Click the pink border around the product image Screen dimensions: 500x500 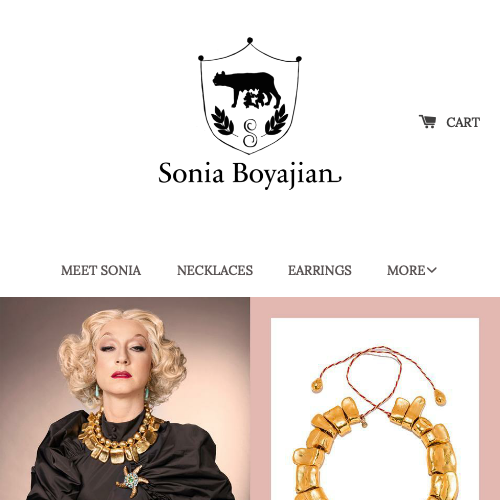[x=375, y=308]
